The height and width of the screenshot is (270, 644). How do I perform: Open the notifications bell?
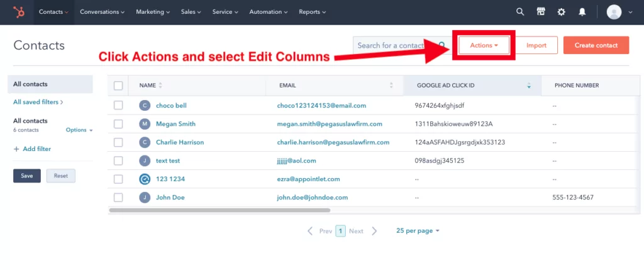click(582, 12)
